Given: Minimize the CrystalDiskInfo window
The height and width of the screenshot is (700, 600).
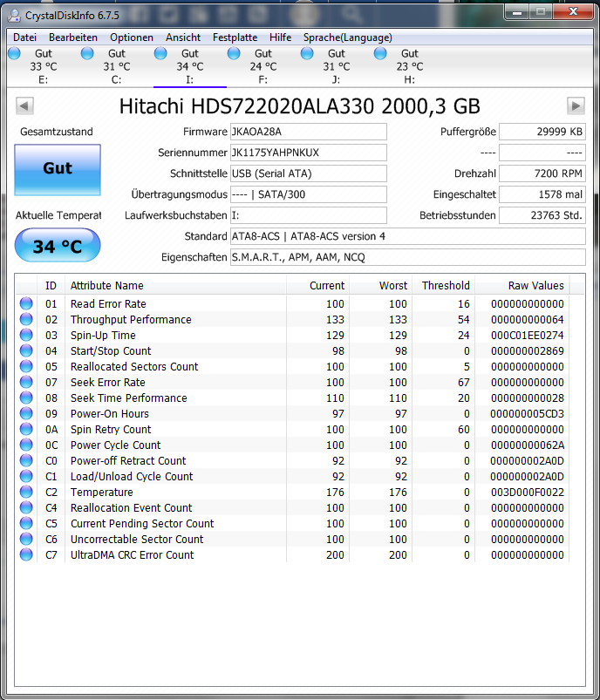Looking at the screenshot, I should tap(517, 12).
